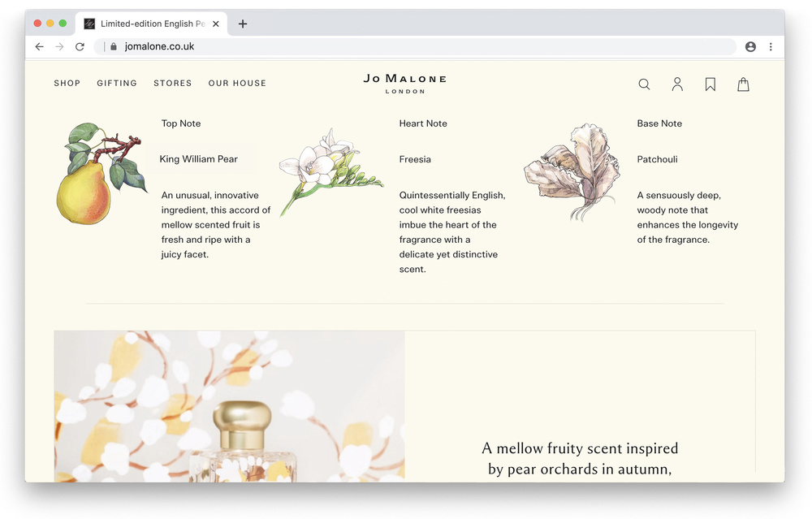812x519 pixels.
Task: Open the saved items bookmark icon
Action: point(710,84)
